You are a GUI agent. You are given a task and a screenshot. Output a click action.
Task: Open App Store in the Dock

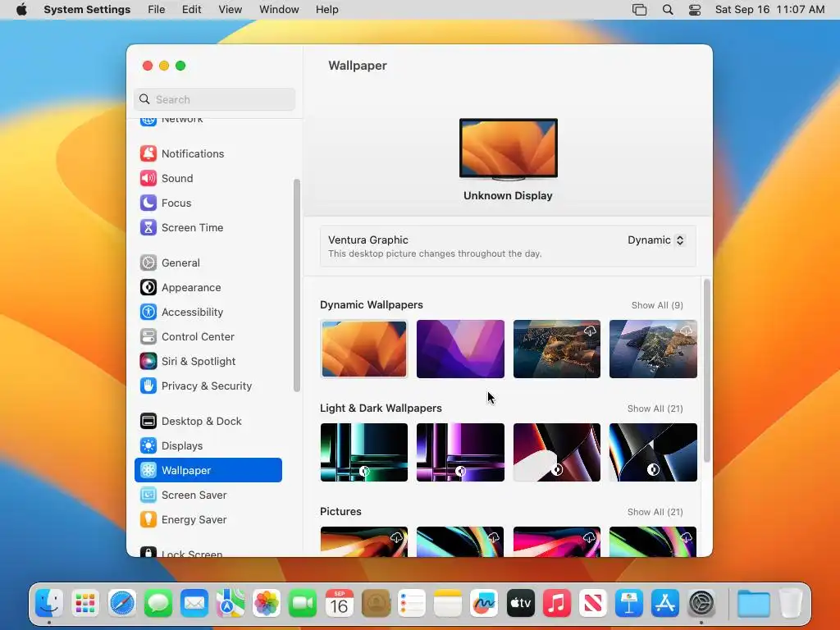pos(665,603)
